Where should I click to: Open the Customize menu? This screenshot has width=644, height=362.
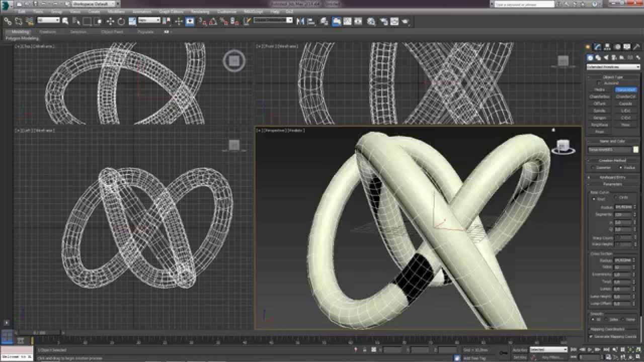click(227, 11)
